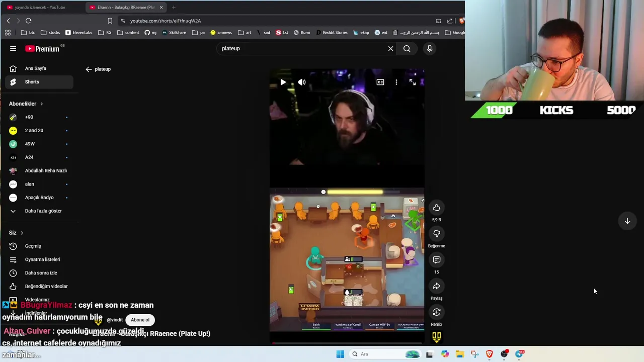The height and width of the screenshot is (362, 644).
Task: Open the Skillshare bookmark
Action: tap(174, 33)
